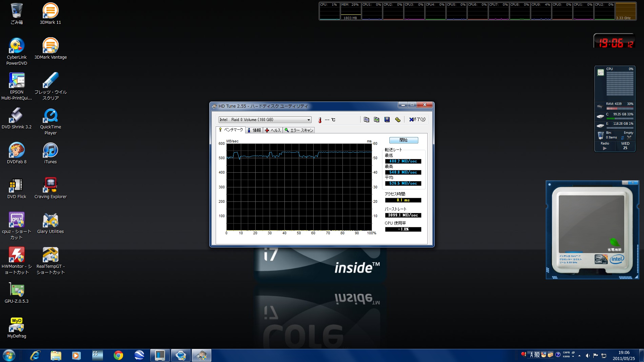The image size is (644, 362).
Task: Click HD Tune copy screenshot icon
Action: pyautogui.click(x=377, y=120)
